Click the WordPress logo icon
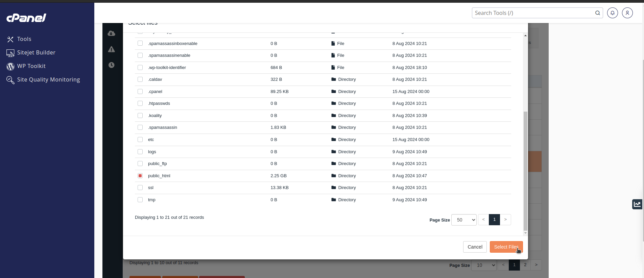Screen dimensions: 644x278 coord(10,66)
